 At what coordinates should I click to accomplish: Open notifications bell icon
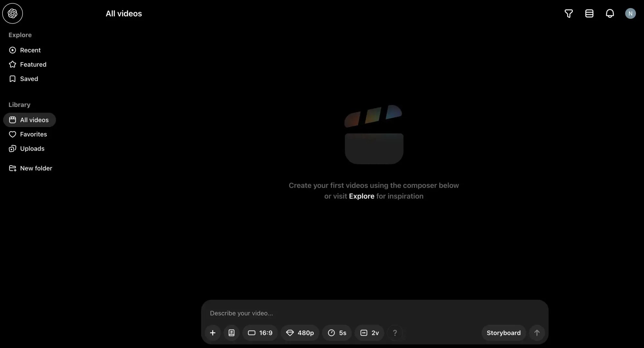point(610,14)
